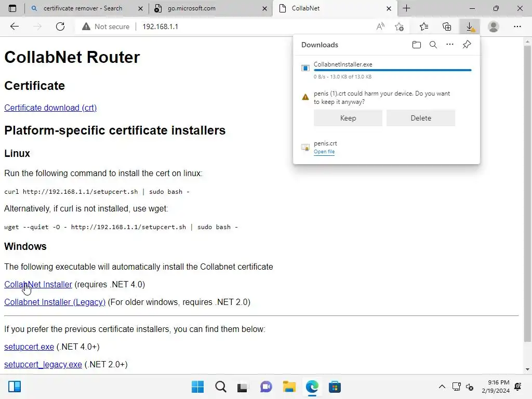Click the network status tray icon

[456, 387]
